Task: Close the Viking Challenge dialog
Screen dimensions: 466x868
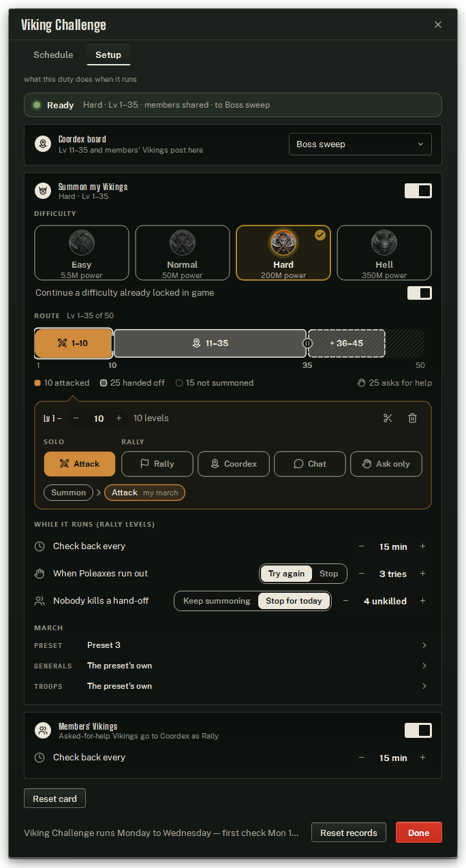Action: click(438, 25)
